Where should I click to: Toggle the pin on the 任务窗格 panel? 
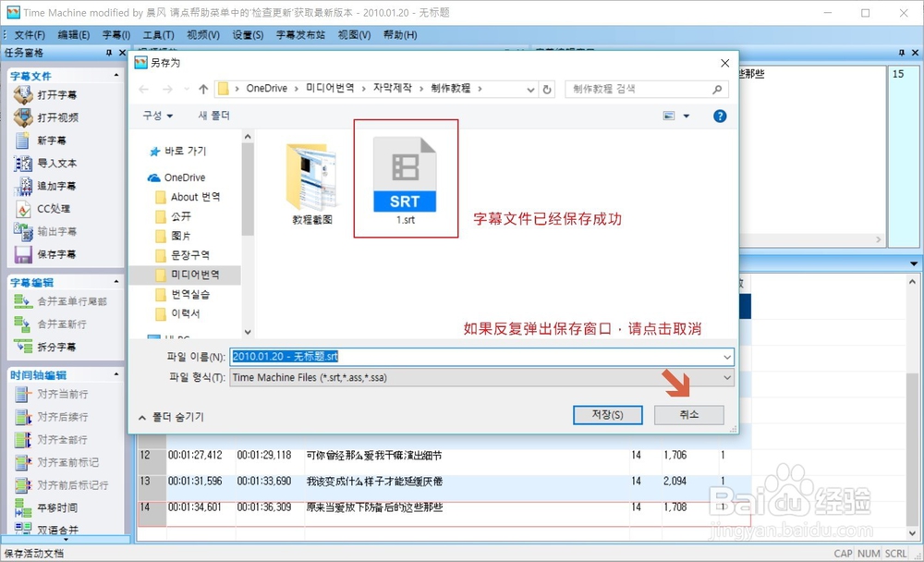point(110,53)
